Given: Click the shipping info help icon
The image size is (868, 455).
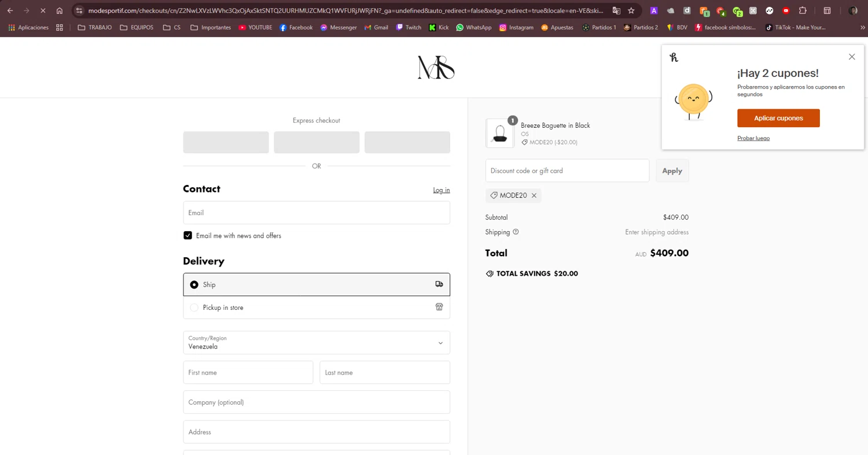Looking at the screenshot, I should tap(516, 232).
